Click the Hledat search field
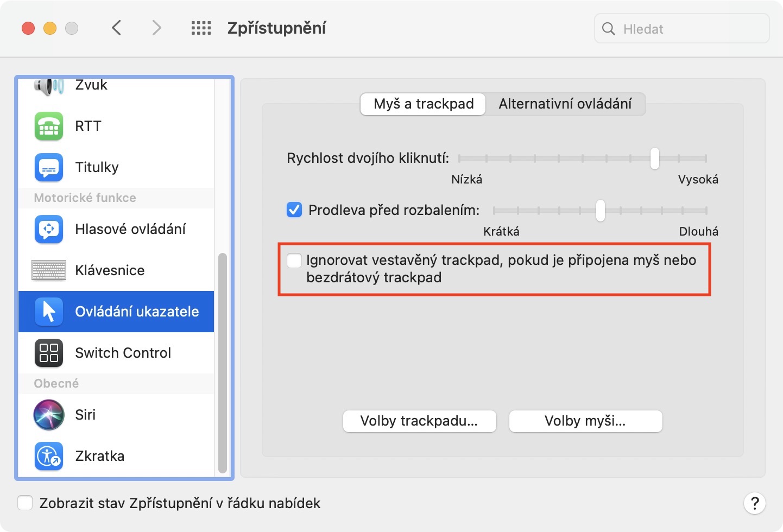Screen dimensions: 783x532 click(690, 29)
